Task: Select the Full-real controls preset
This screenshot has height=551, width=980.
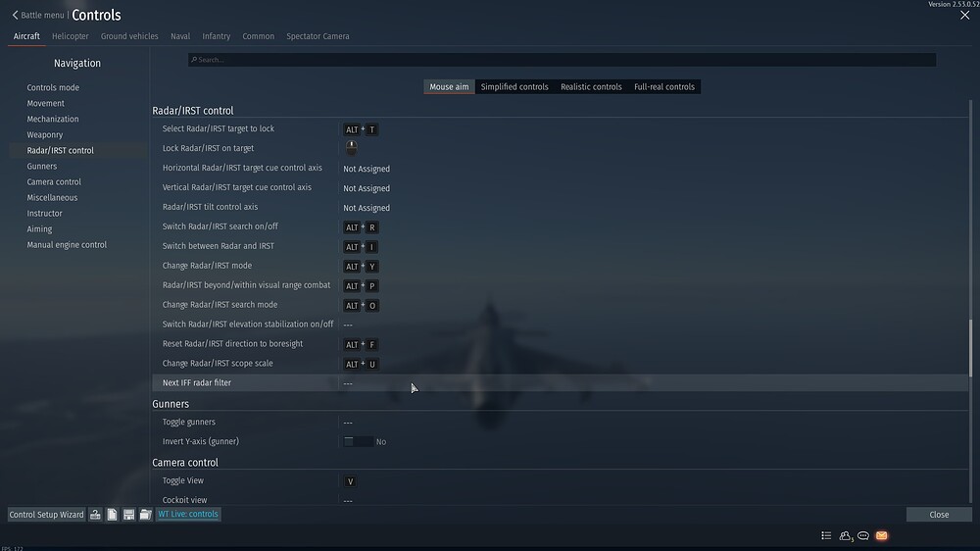Action: pos(663,87)
